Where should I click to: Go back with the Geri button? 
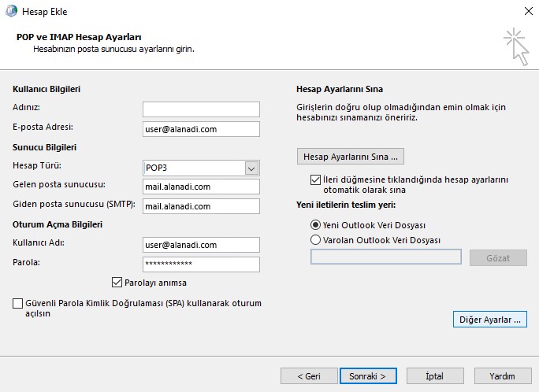pyautogui.click(x=309, y=376)
